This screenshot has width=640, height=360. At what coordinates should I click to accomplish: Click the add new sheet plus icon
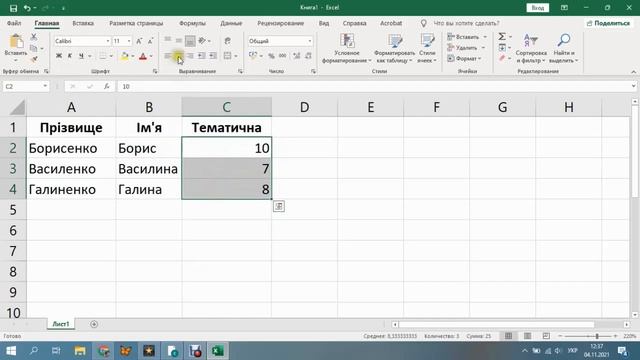pyautogui.click(x=94, y=324)
